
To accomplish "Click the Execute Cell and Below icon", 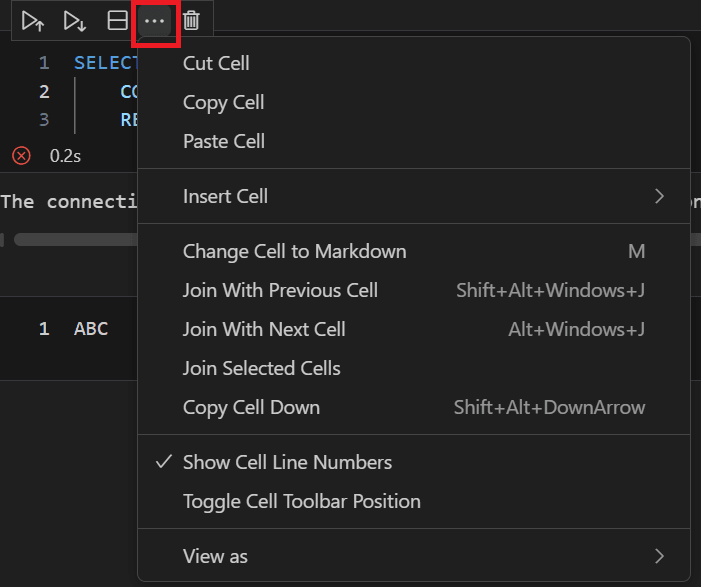I will pos(74,20).
